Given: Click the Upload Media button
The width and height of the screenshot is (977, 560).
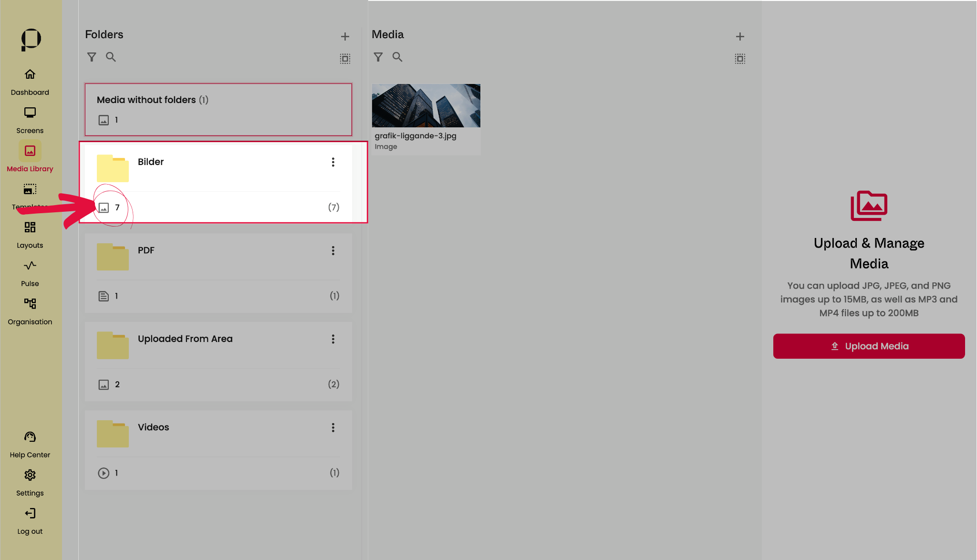Looking at the screenshot, I should pos(869,346).
